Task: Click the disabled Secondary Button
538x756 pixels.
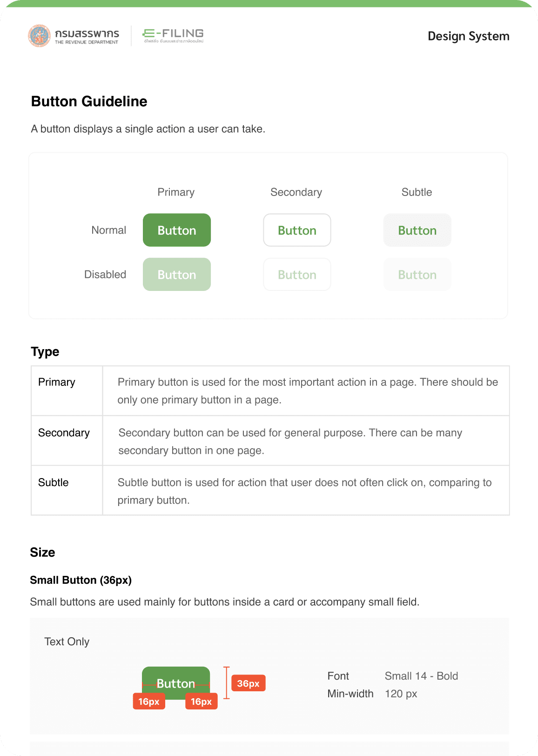Action: [x=297, y=275]
